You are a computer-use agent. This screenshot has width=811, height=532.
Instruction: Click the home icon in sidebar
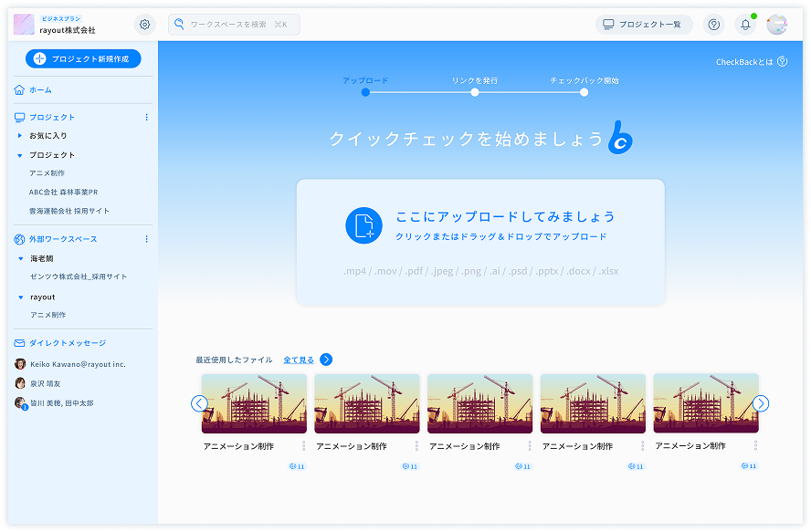(19, 90)
